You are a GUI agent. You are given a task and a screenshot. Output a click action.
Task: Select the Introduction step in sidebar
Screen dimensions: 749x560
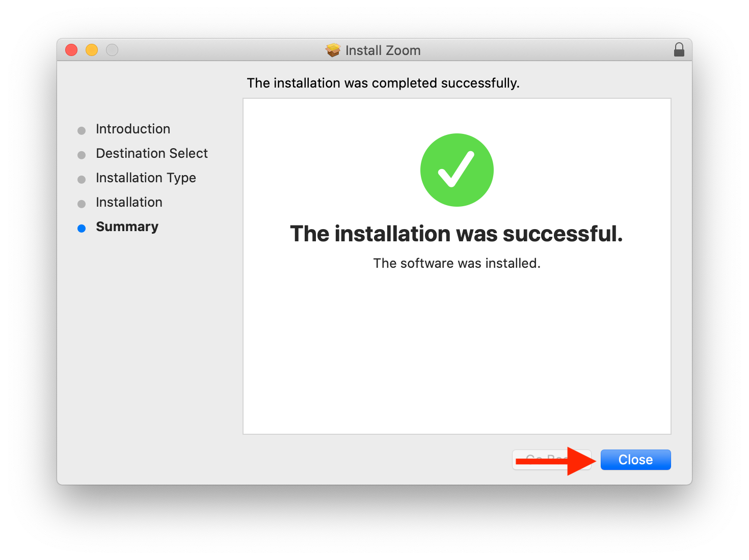tap(133, 129)
